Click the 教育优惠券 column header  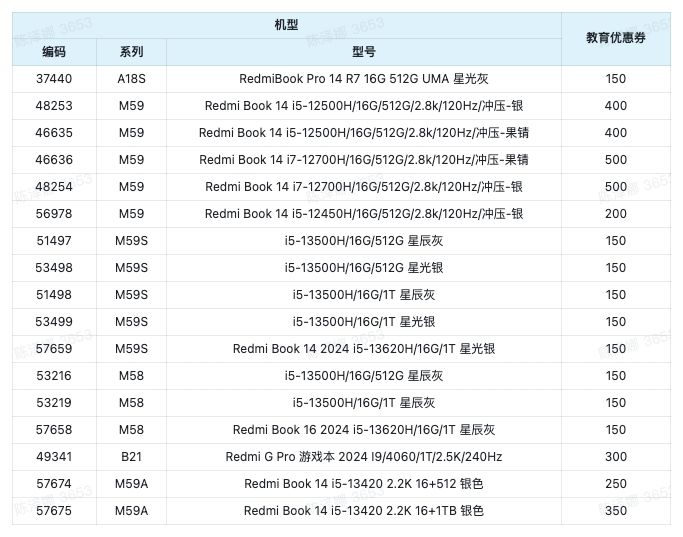(x=615, y=38)
